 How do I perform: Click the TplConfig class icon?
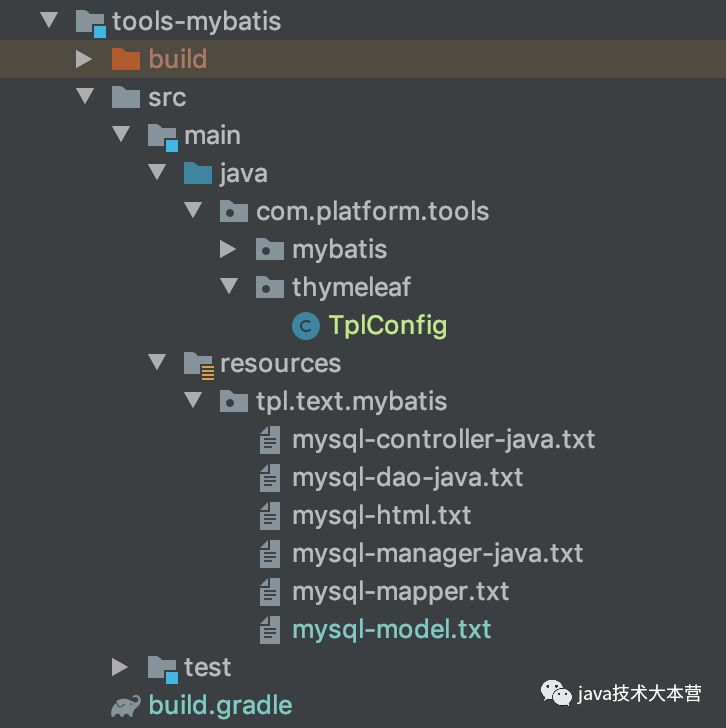(306, 326)
